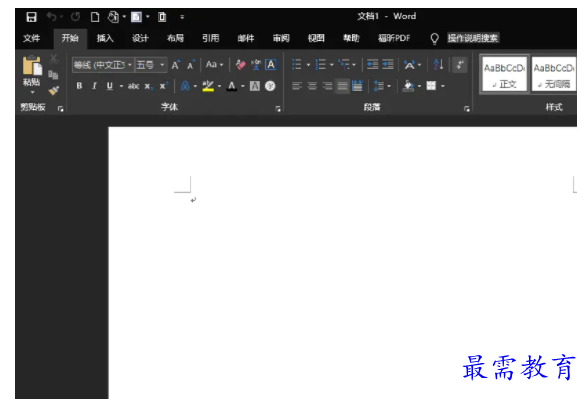Image resolution: width=584 pixels, height=399 pixels.
Task: Create a new blank document from quick access toolbar
Action: click(x=95, y=17)
